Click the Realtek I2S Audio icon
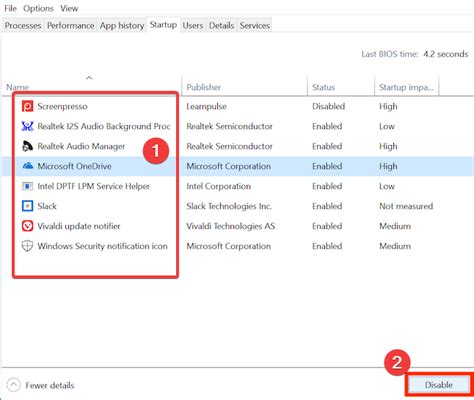474x400 pixels. [27, 126]
